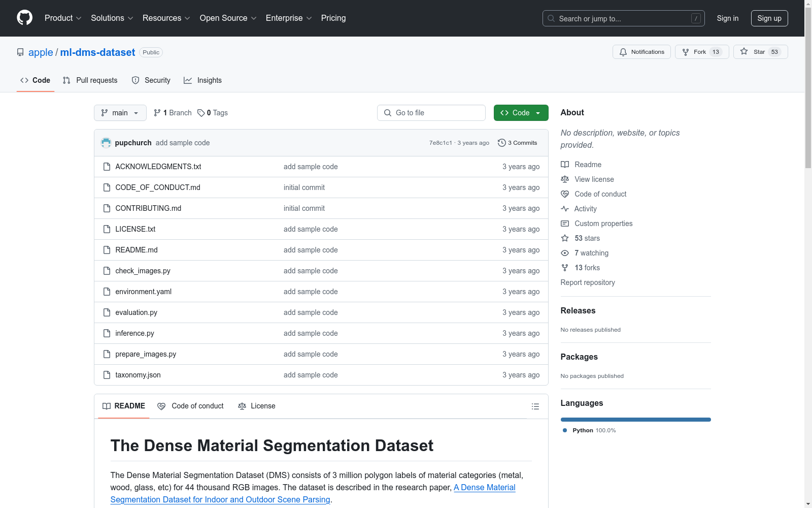Expand the Resources menu
812x508 pixels.
[166, 18]
